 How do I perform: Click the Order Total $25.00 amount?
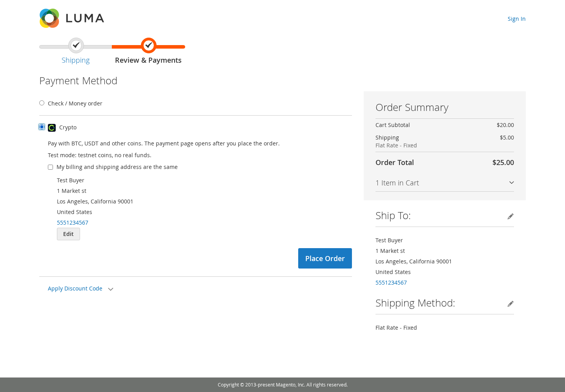pos(503,162)
